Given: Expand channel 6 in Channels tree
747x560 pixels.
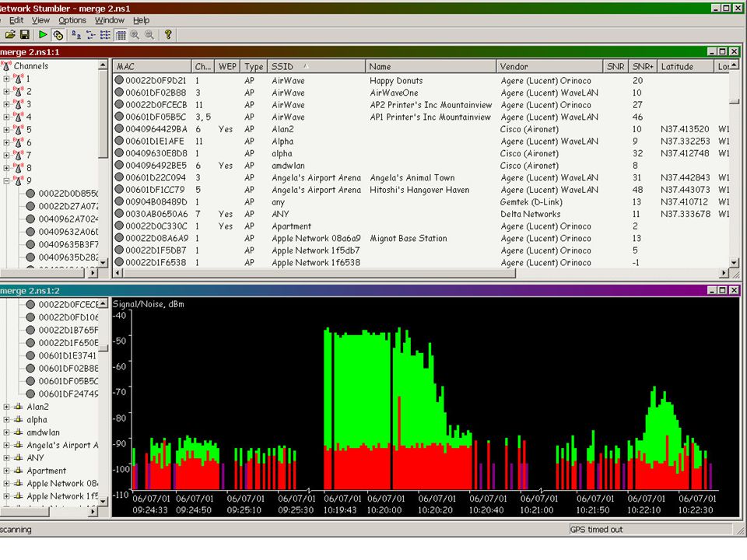Looking at the screenshot, I should pyautogui.click(x=6, y=142).
